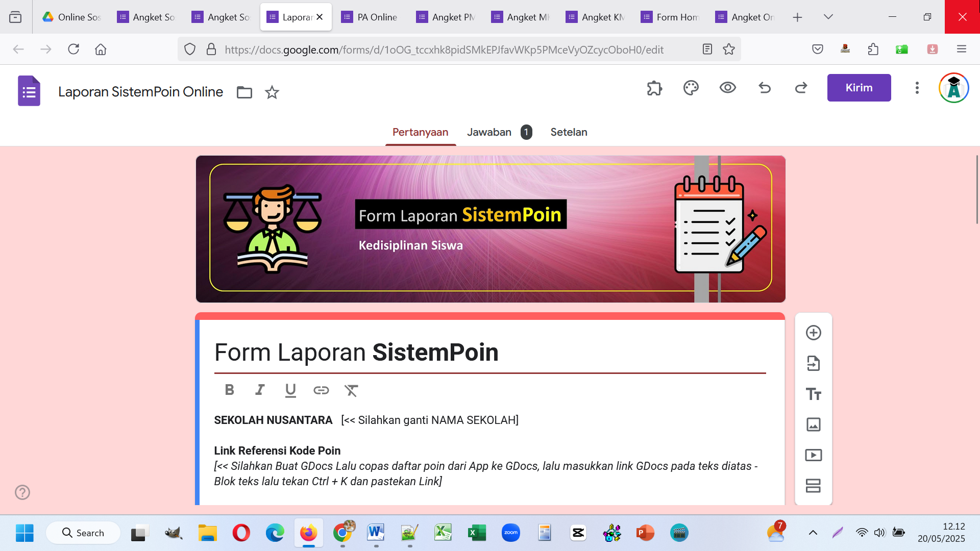Screen dimensions: 980x551
Task: Preview the form with eye icon
Action: pyautogui.click(x=727, y=88)
